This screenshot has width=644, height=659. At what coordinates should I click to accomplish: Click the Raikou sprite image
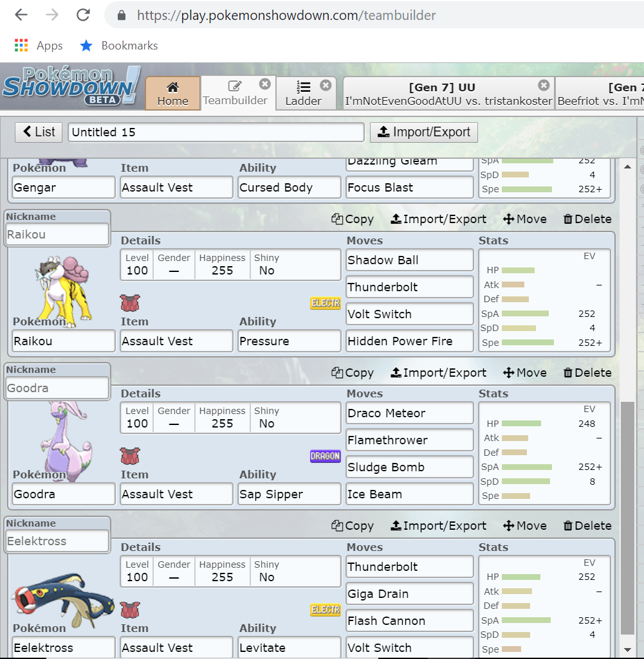(63, 291)
